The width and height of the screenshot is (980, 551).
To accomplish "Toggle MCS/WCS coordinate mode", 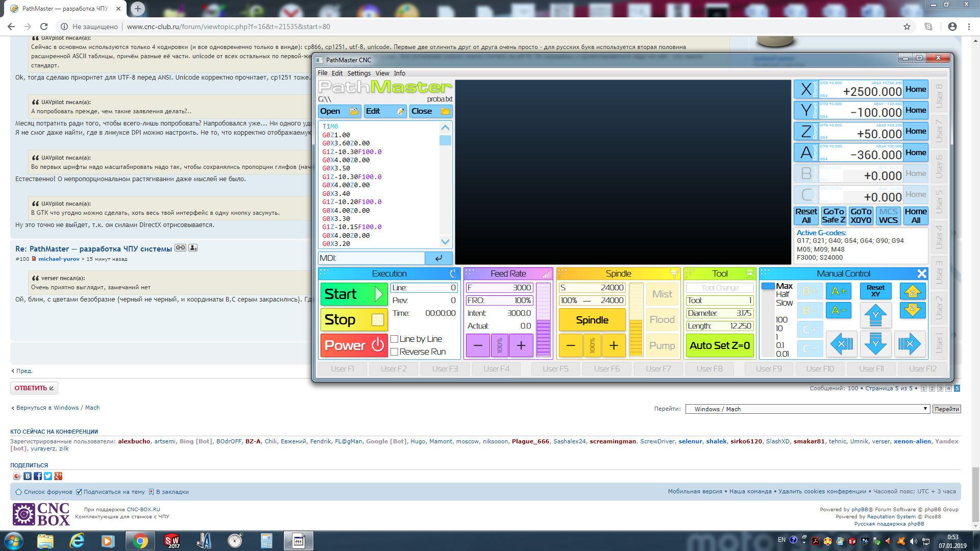I will click(888, 216).
